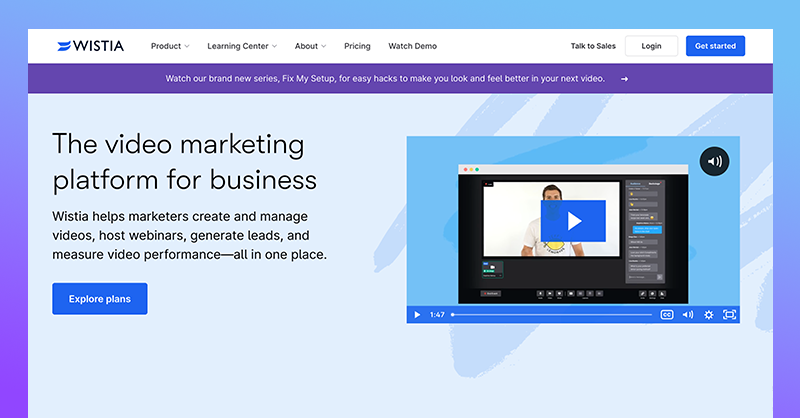The width and height of the screenshot is (800, 418).
Task: Click the round unmute speaker button
Action: tap(714, 161)
